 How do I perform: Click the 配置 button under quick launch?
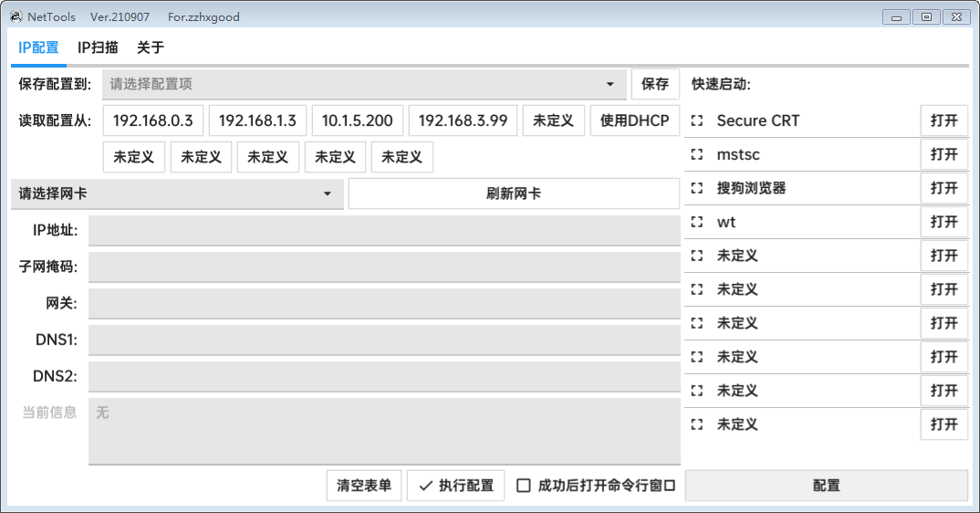[x=826, y=486]
